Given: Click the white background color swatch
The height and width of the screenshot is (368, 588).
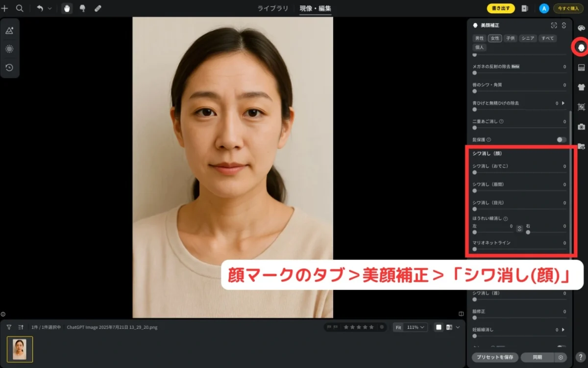Looking at the screenshot, I should [x=439, y=327].
